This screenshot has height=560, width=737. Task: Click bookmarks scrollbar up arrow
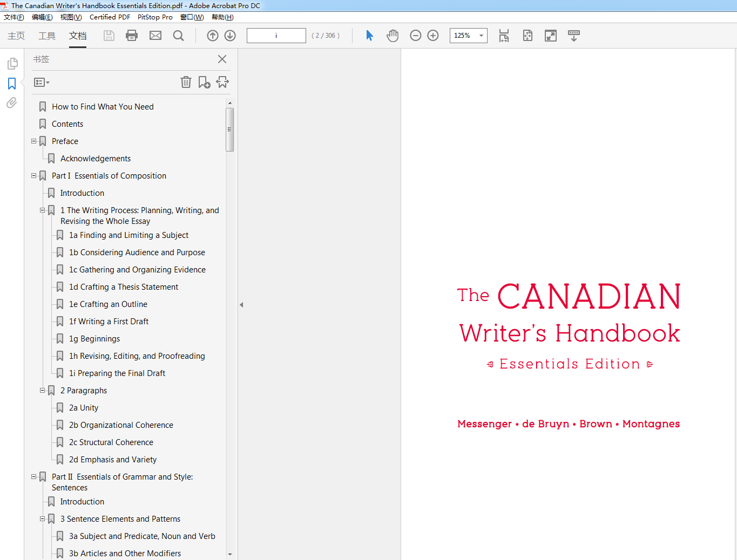pos(230,103)
